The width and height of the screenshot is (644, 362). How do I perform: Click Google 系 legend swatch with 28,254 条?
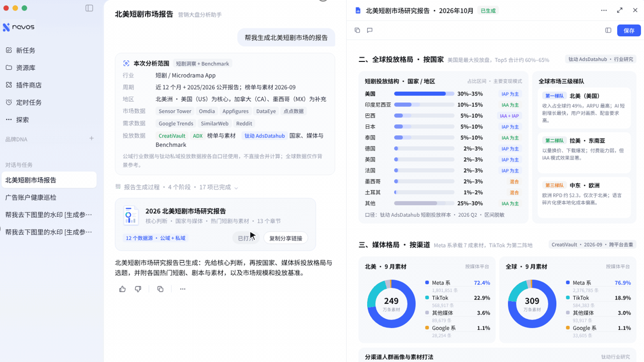[x=427, y=328]
